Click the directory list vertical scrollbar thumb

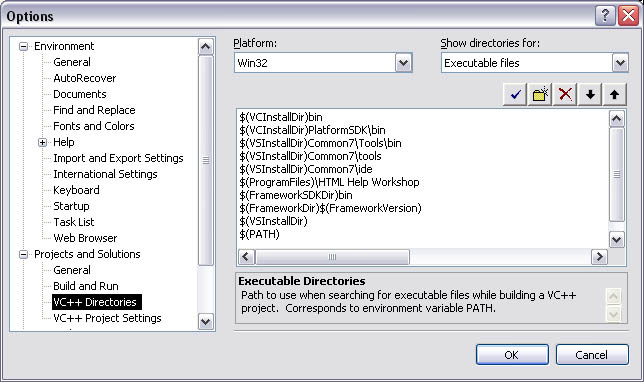(616, 175)
